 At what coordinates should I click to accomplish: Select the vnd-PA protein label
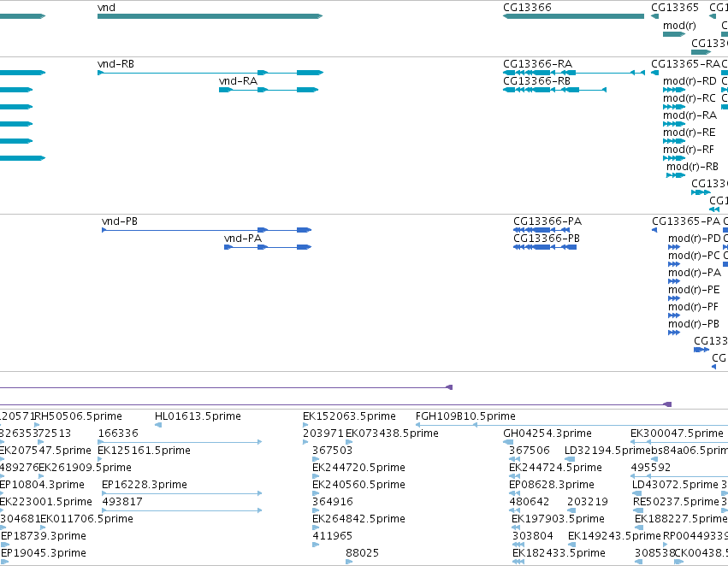(x=243, y=239)
